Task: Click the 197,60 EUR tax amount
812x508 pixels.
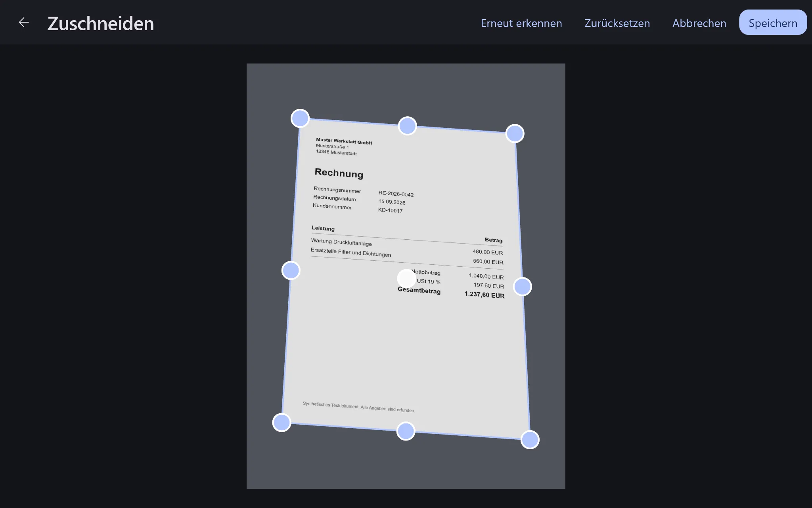Action: click(x=489, y=285)
